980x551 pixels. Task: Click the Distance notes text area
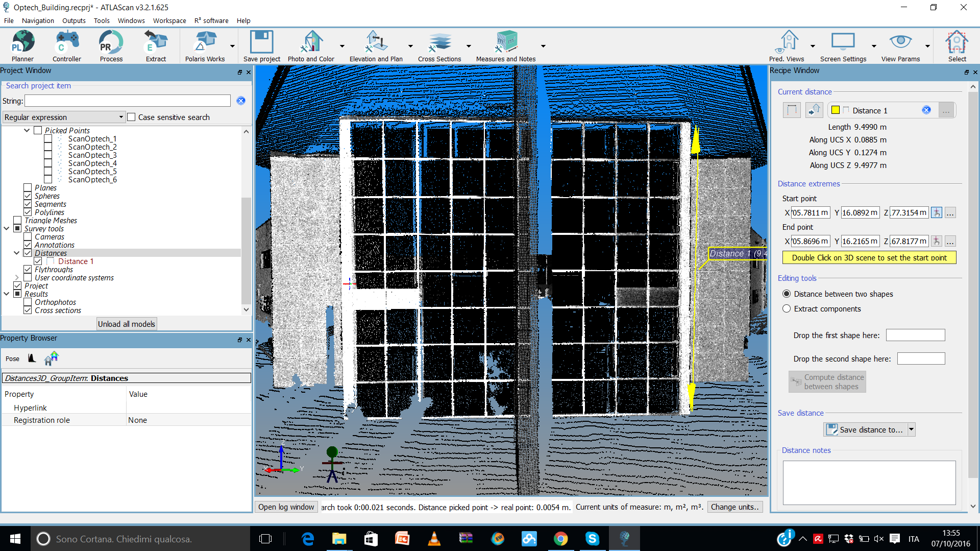[869, 483]
